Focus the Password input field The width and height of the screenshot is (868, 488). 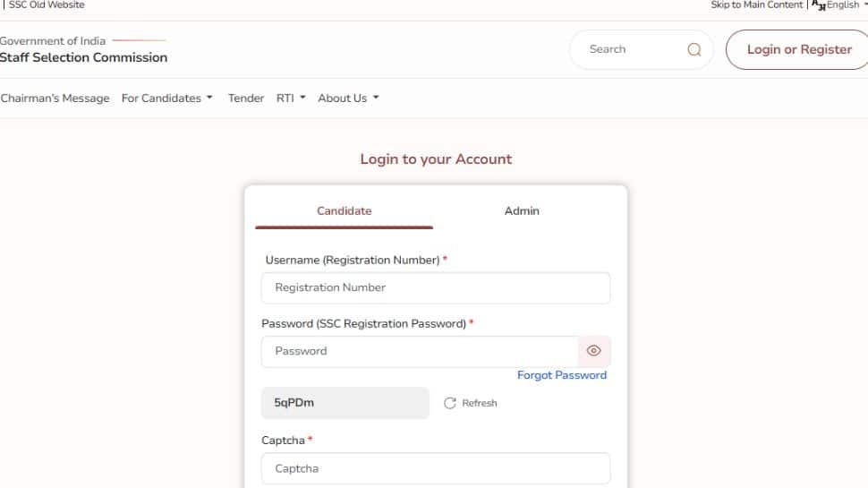420,351
